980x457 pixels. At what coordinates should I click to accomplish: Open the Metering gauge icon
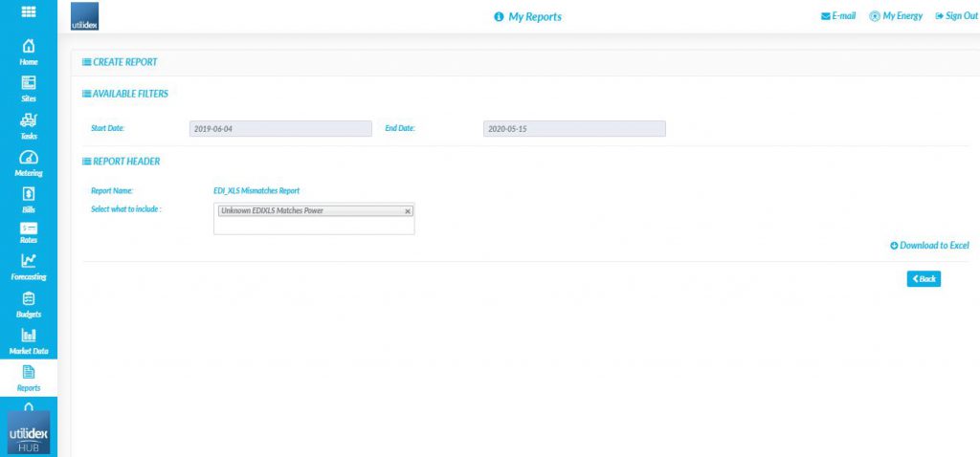29,163
